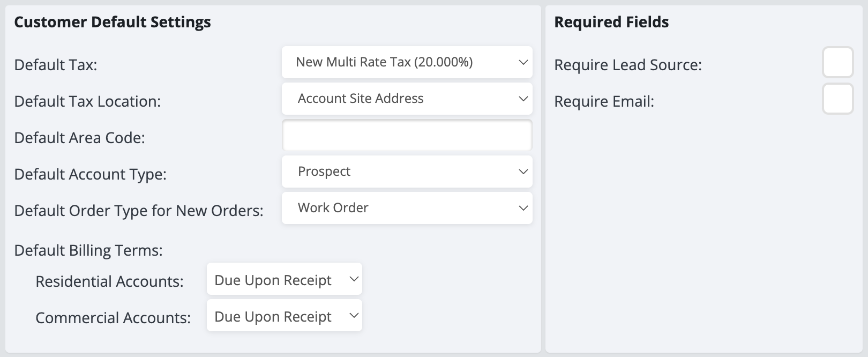Viewport: 868px width, 357px height.
Task: Open Commercial Accounts billing terms dropdown
Action: tap(284, 315)
